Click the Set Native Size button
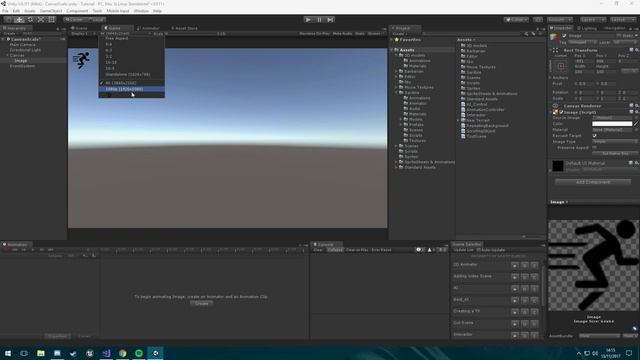Viewport: 640px width, 360px height. [615, 153]
